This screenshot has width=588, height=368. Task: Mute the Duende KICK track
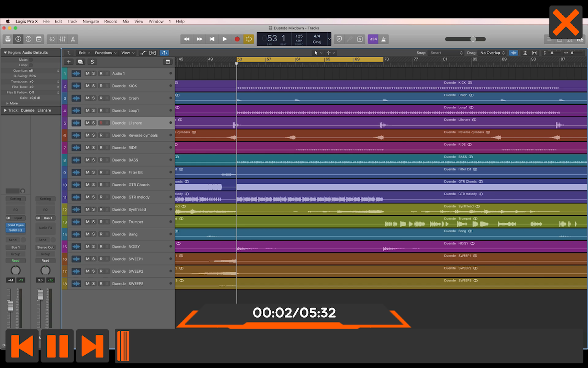point(87,86)
